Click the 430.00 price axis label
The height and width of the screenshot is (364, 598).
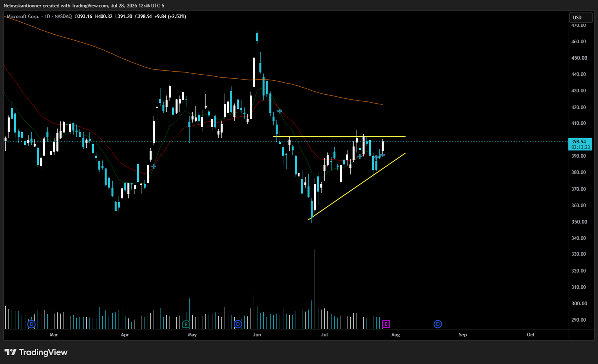pyautogui.click(x=578, y=91)
